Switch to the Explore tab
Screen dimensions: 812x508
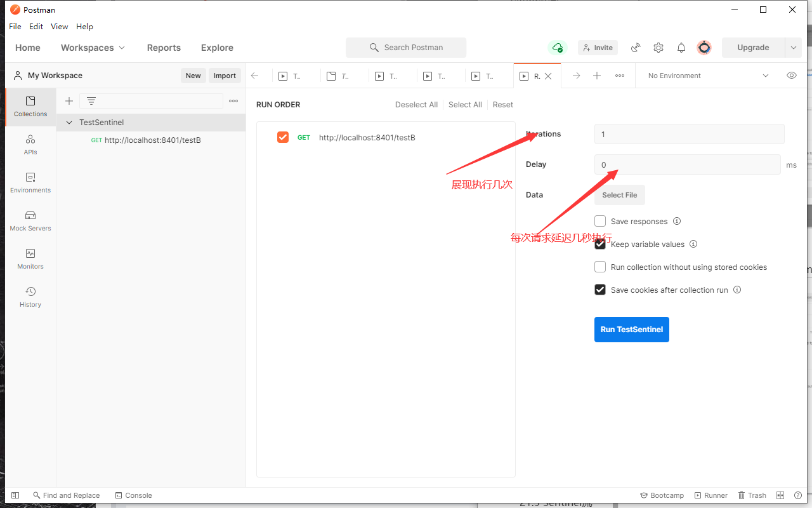coord(217,48)
